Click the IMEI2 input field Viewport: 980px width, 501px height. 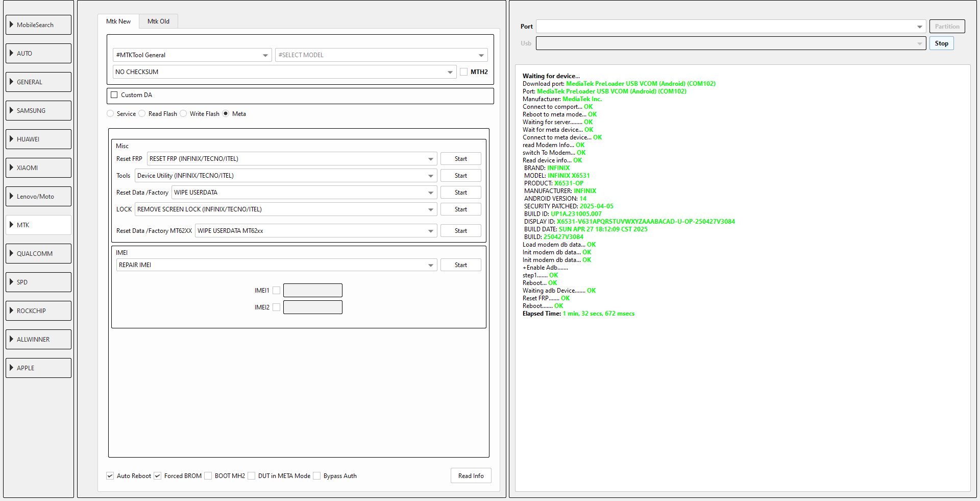coord(312,307)
